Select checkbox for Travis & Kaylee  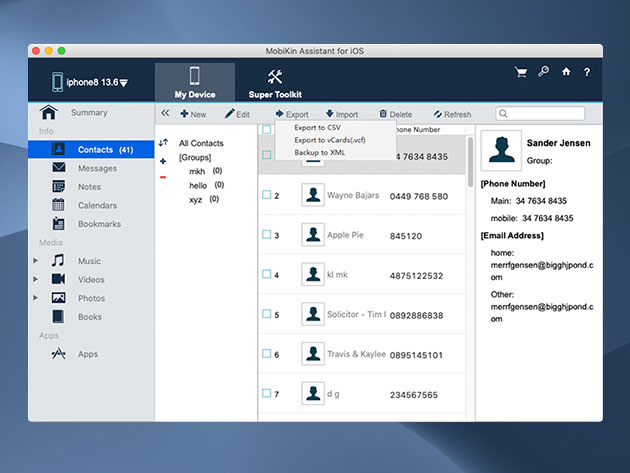click(267, 354)
